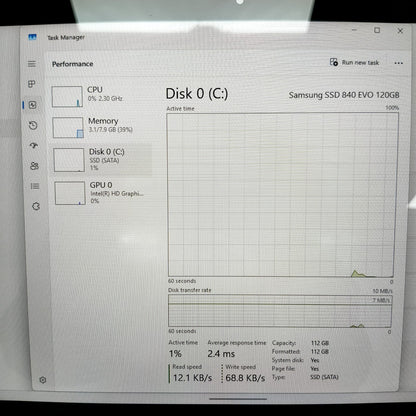Open the Details list page icon

pyautogui.click(x=35, y=186)
